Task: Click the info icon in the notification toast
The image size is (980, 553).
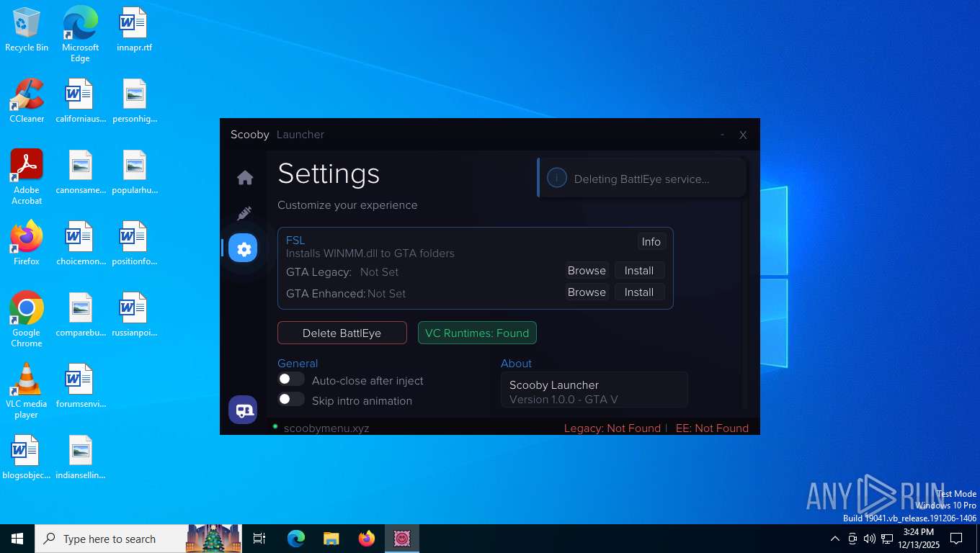Action: click(x=556, y=179)
